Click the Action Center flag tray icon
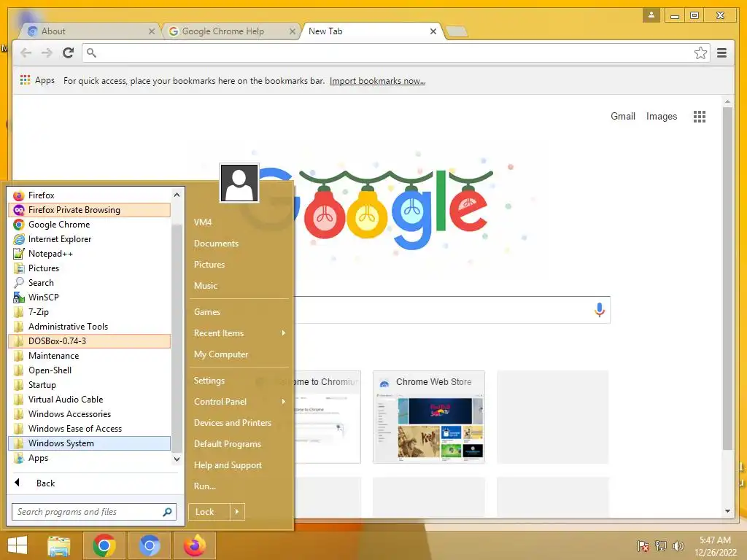 pos(643,545)
